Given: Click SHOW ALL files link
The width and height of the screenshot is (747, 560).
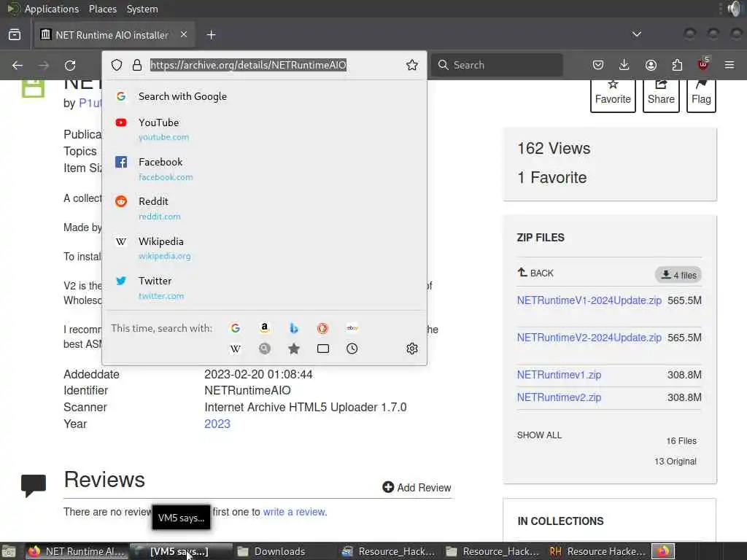Looking at the screenshot, I should coord(539,435).
